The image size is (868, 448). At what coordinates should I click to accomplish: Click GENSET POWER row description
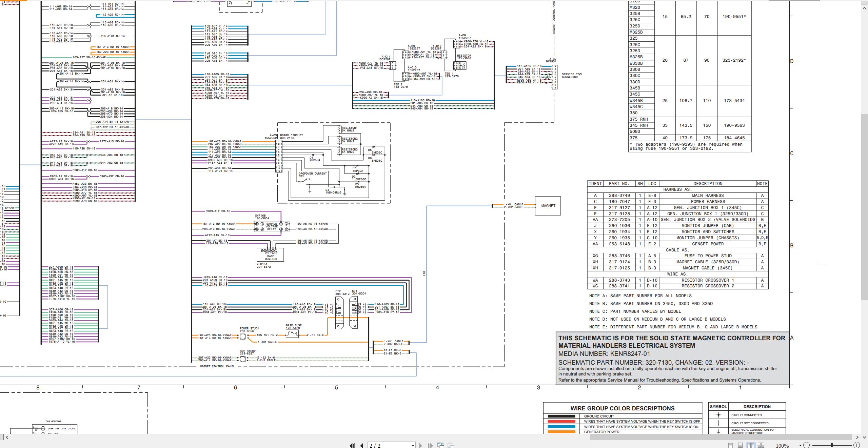(x=708, y=244)
